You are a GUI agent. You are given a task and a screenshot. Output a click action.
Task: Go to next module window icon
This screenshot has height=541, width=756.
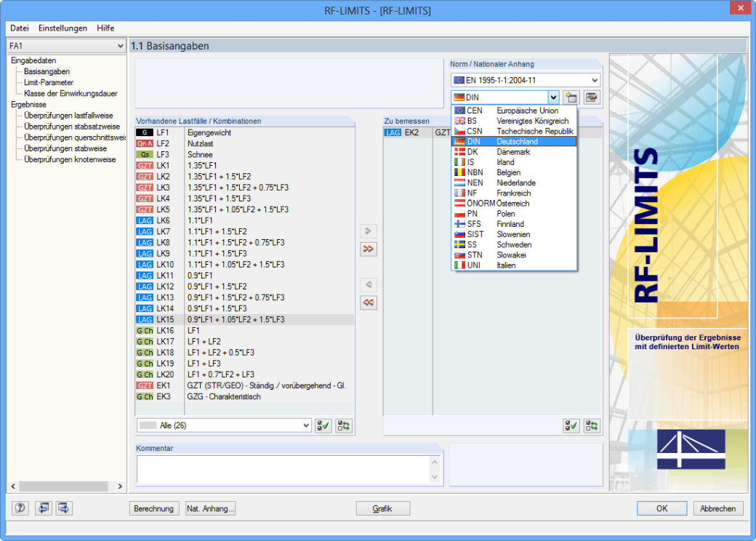[64, 508]
